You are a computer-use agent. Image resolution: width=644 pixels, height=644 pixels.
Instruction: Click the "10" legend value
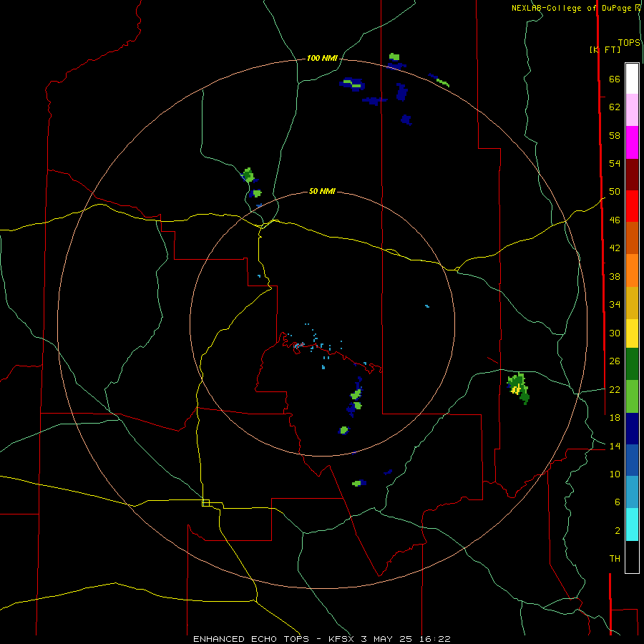pos(615,474)
